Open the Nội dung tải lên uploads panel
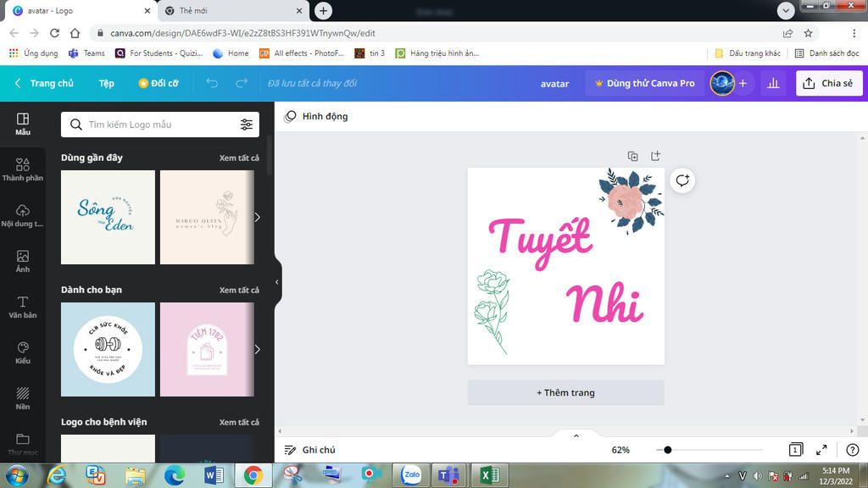The height and width of the screenshot is (488, 868). (23, 215)
